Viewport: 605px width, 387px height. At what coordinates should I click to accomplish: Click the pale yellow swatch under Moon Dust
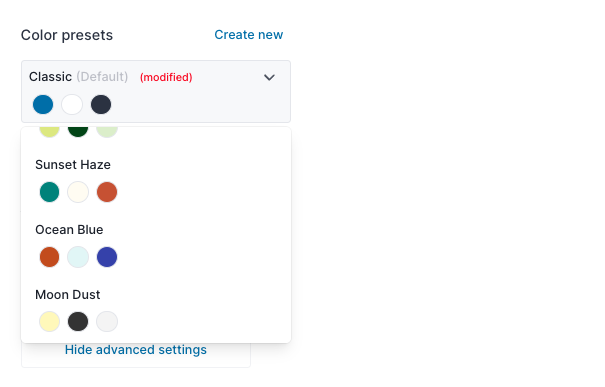pos(49,321)
